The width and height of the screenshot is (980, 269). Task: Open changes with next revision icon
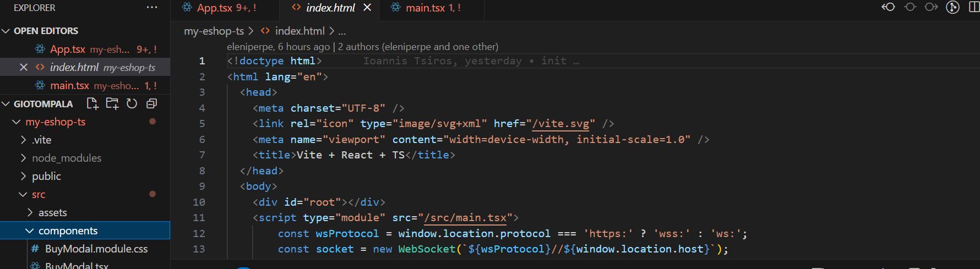click(932, 7)
